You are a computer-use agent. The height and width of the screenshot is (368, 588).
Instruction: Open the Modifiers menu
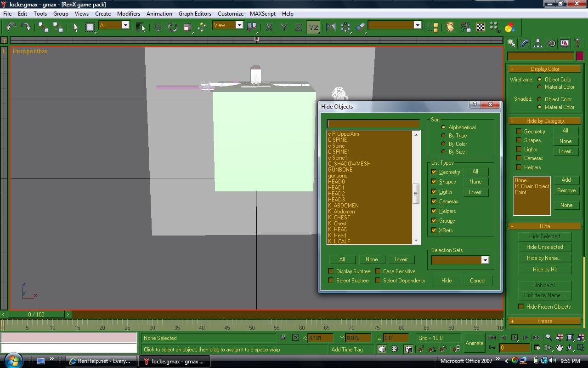point(128,14)
